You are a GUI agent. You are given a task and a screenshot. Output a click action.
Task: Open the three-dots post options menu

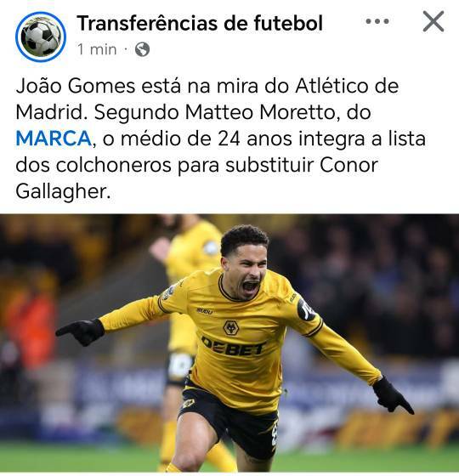377,21
